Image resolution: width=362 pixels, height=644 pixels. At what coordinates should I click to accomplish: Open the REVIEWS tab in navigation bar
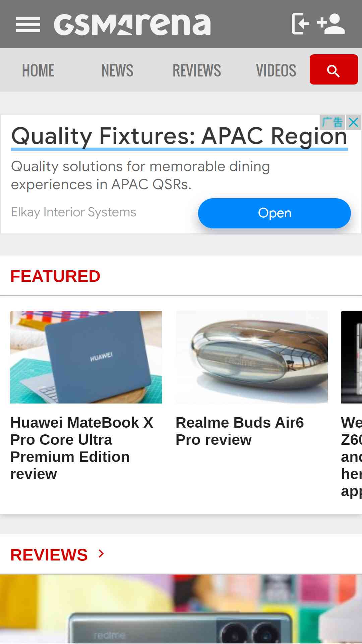[x=197, y=70]
